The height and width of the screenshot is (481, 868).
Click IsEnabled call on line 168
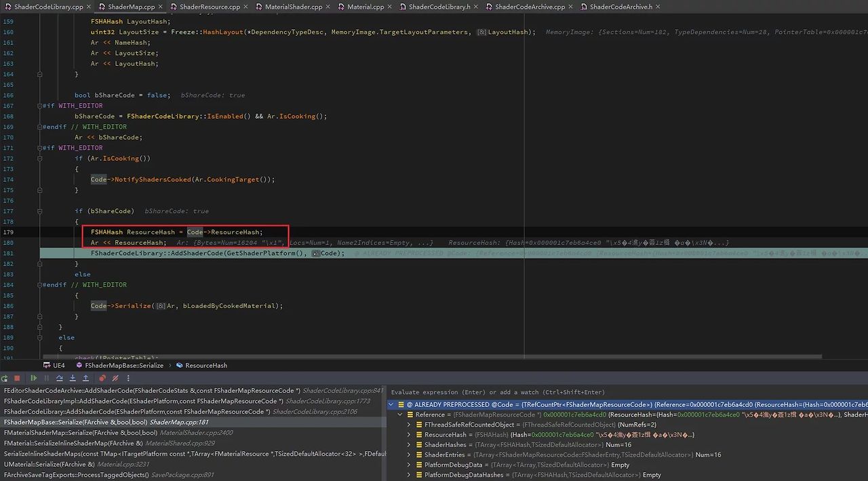pos(224,116)
